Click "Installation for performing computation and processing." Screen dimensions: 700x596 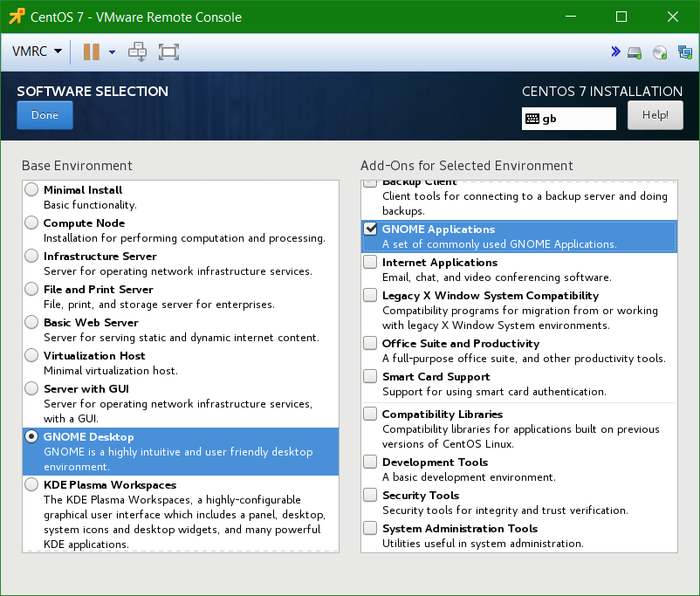click(184, 238)
